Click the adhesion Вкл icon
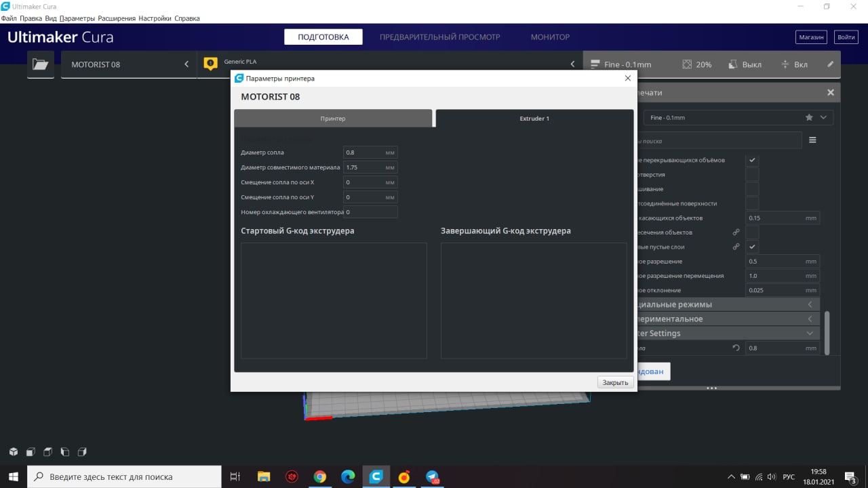The image size is (868, 488). coord(785,64)
